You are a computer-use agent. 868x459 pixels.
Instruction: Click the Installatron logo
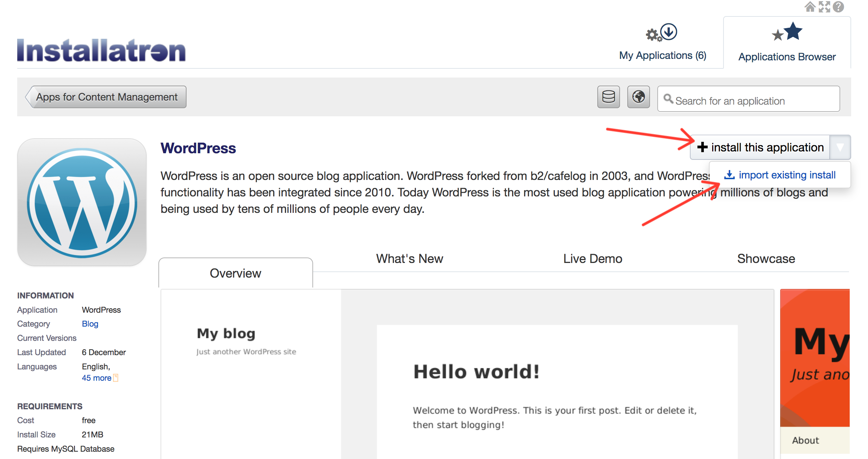point(101,50)
